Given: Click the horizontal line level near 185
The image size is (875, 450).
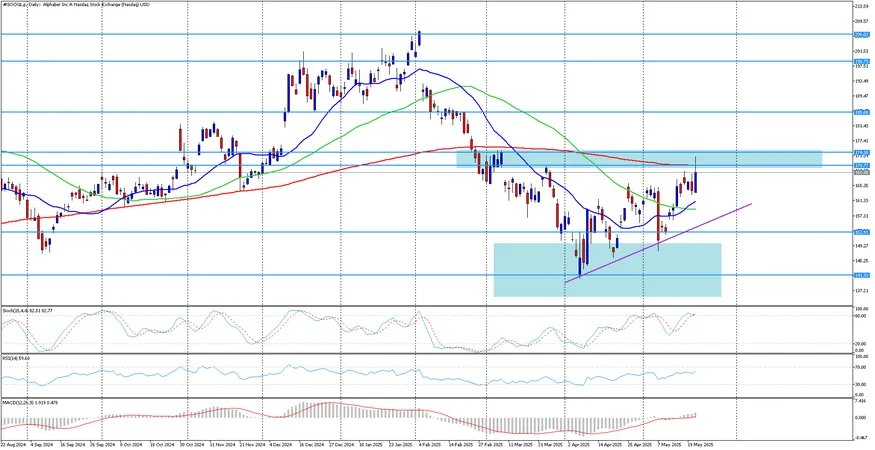Looking at the screenshot, I should pos(427,112).
